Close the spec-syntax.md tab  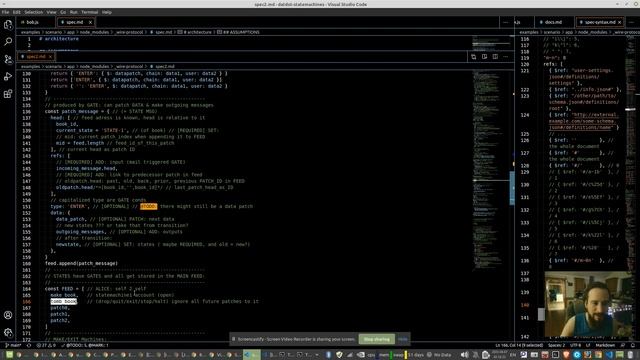(620, 22)
